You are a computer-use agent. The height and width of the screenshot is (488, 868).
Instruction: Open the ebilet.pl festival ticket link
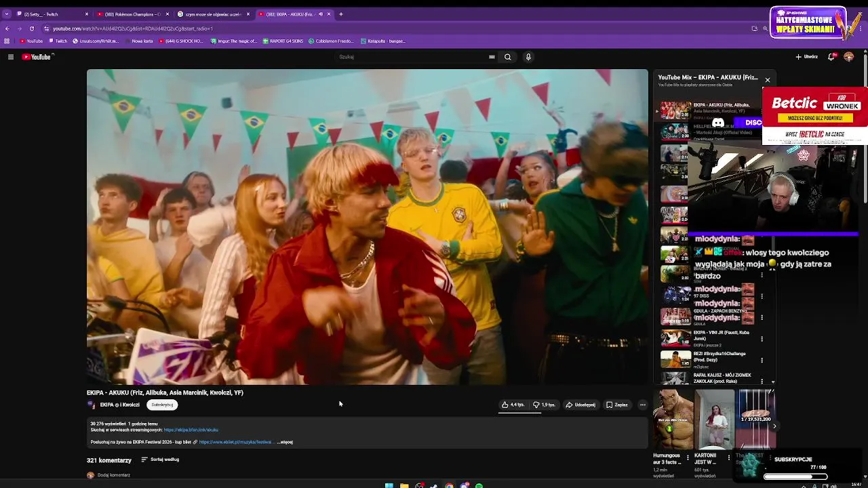(x=236, y=442)
